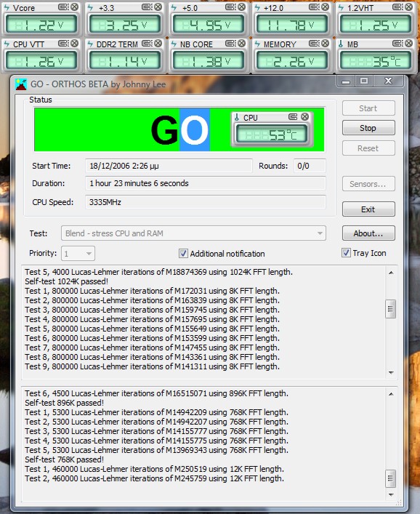Open the Priority dropdown
The height and width of the screenshot is (514, 420).
pyautogui.click(x=78, y=254)
